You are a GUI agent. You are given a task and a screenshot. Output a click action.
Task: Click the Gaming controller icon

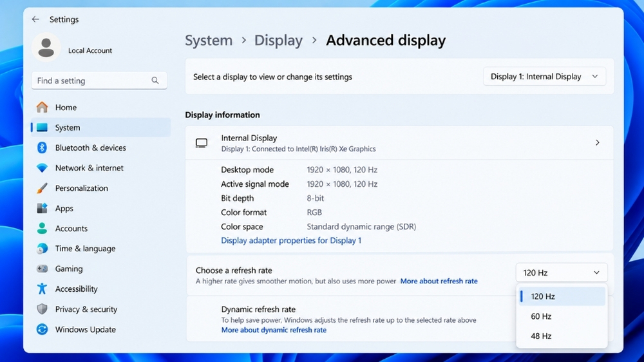click(42, 269)
